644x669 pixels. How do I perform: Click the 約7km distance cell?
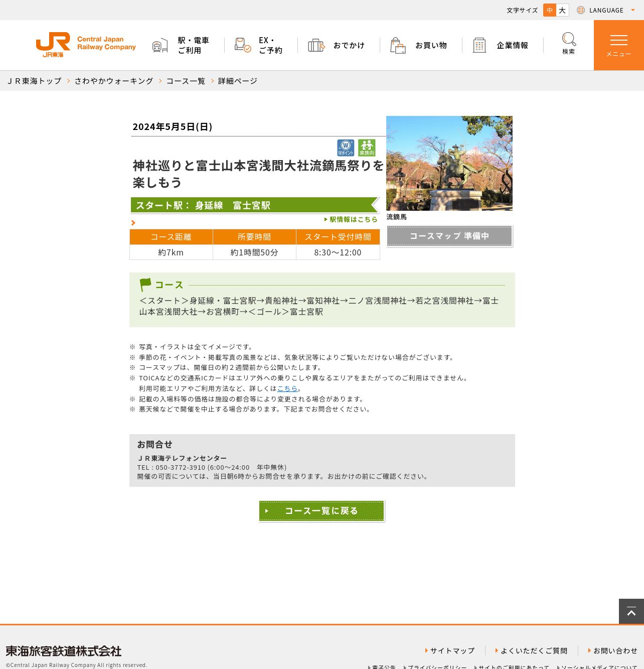pos(171,252)
